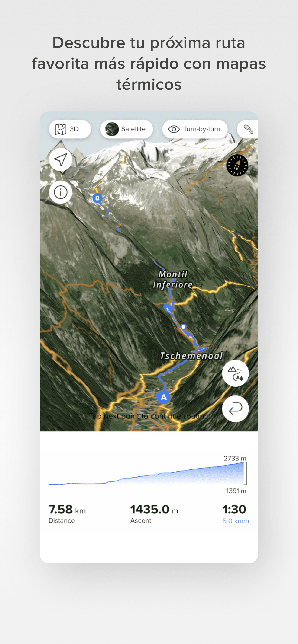Tap the terrain routing mode button
The image size is (298, 644).
coord(235,373)
